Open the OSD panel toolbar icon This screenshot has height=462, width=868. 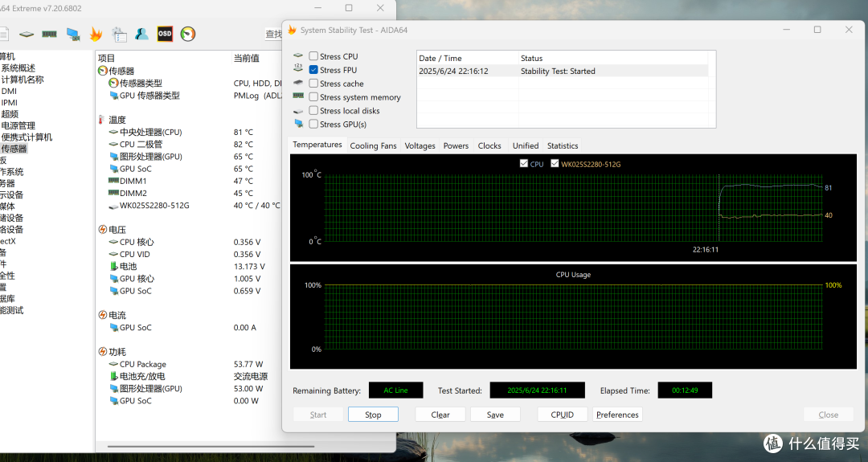coord(165,34)
